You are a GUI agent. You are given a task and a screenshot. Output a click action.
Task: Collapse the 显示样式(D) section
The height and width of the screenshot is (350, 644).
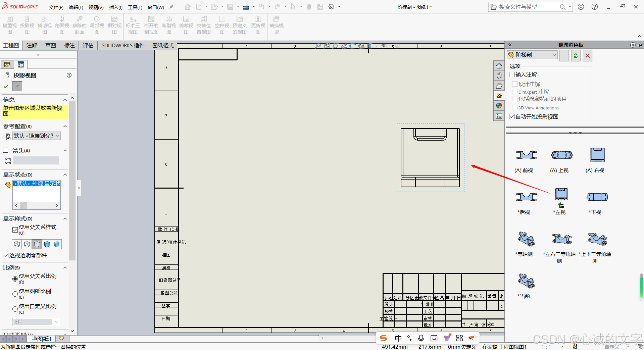65,218
